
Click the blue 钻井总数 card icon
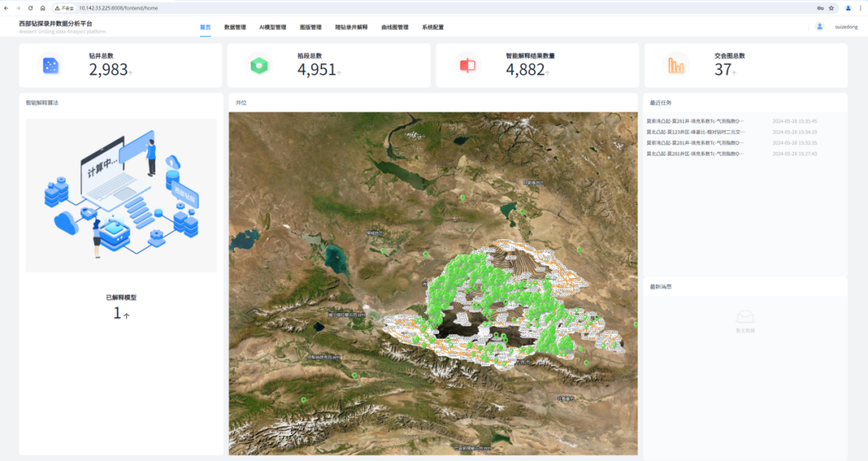tap(51, 66)
